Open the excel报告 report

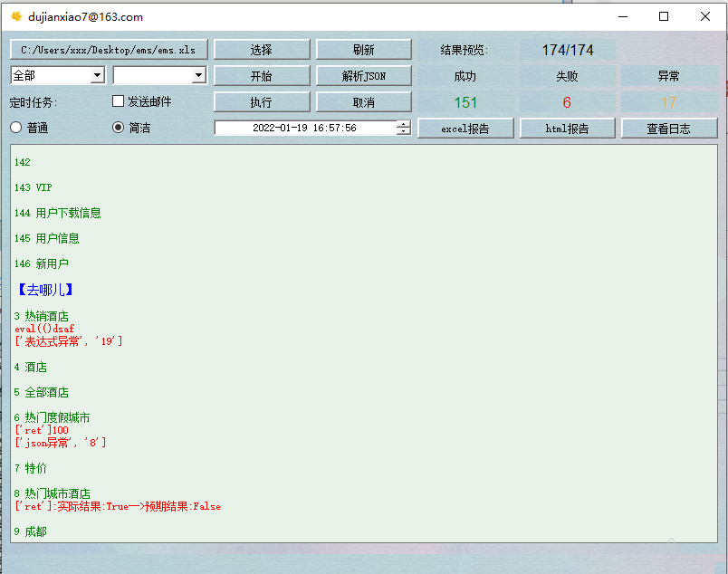(465, 129)
